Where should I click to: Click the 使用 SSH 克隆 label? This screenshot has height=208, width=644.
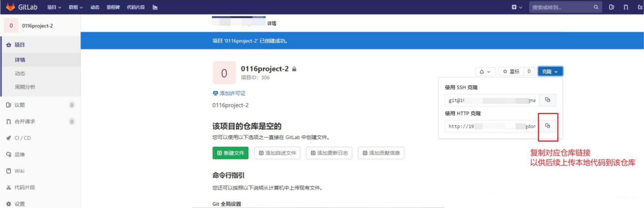pyautogui.click(x=461, y=87)
